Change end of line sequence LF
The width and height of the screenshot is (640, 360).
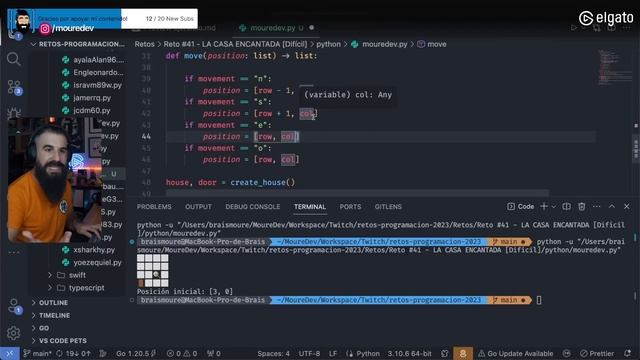tap(333, 353)
